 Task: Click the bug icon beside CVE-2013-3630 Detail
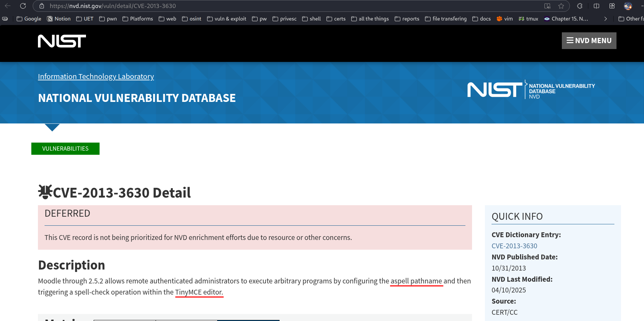[45, 192]
